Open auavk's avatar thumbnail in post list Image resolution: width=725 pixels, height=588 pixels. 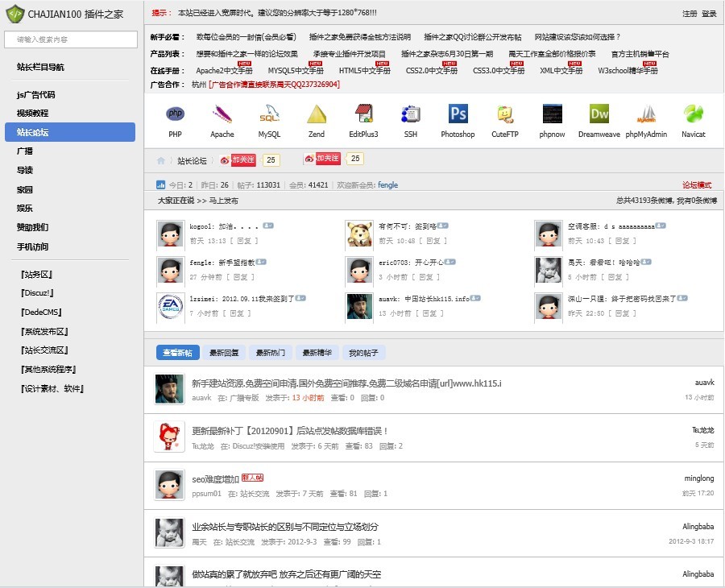[169, 390]
